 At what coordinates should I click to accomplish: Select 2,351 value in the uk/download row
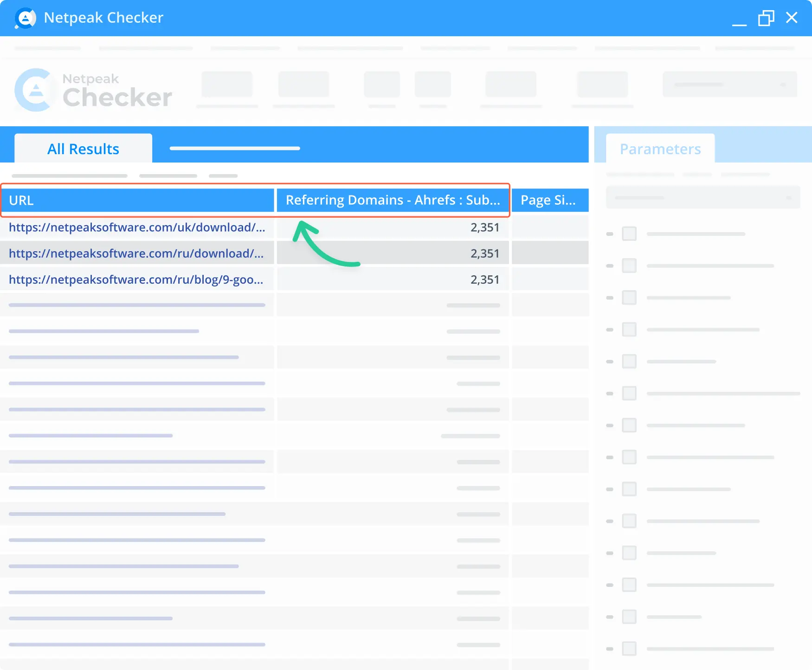[485, 228]
